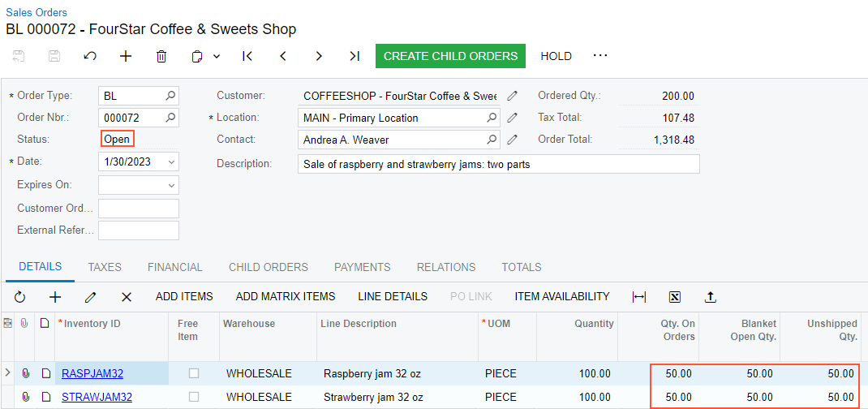Click the Fit to Screen columns icon

(639, 297)
